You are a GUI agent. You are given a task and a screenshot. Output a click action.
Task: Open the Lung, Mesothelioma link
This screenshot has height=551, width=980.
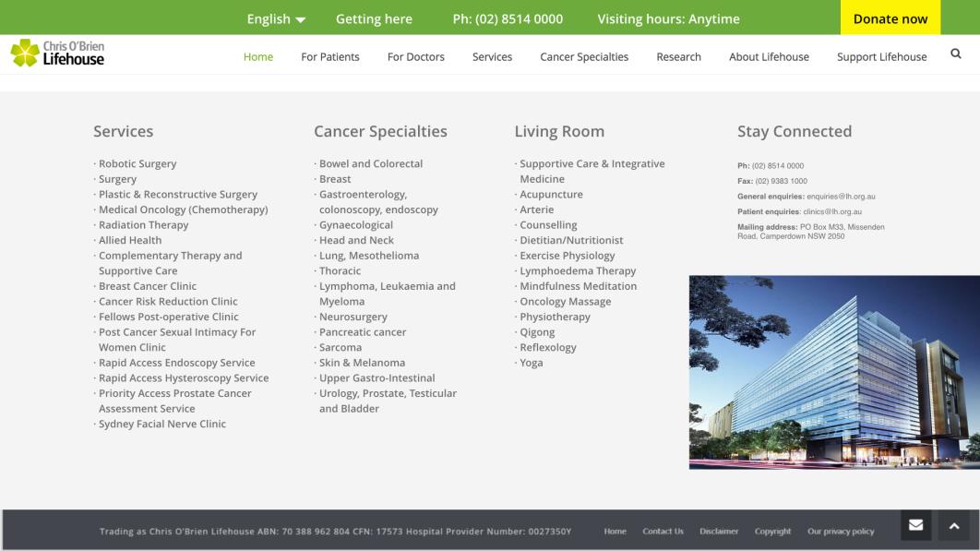click(369, 256)
